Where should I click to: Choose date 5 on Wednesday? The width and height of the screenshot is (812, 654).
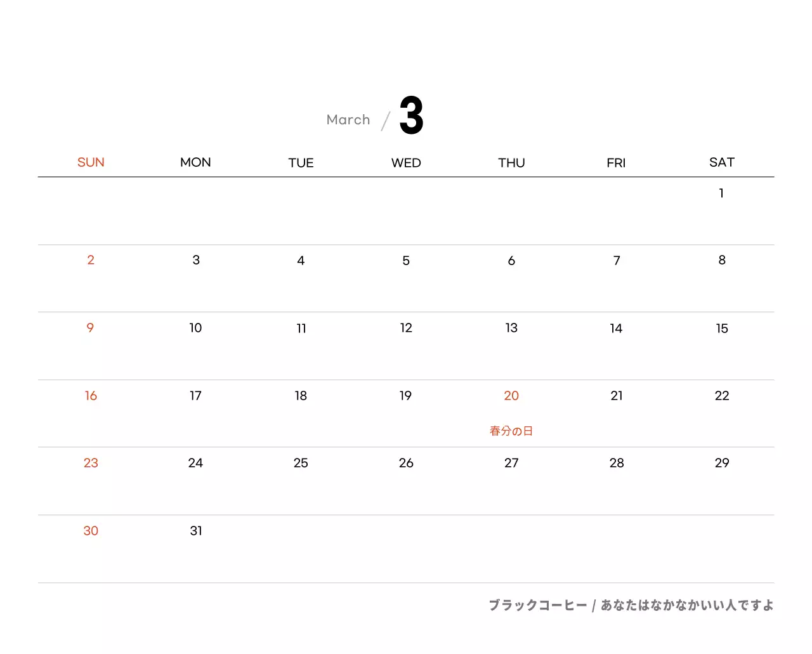(406, 261)
